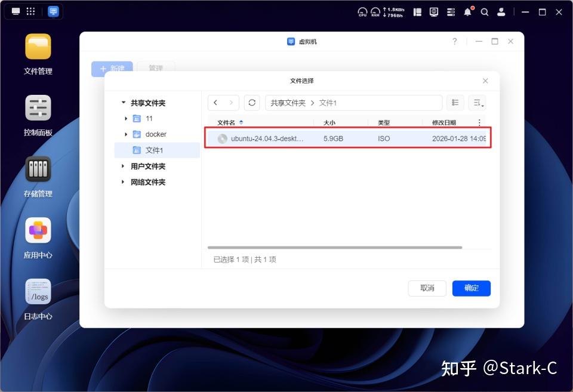The width and height of the screenshot is (573, 392).
Task: Open the apps grid launcher icon
Action: pyautogui.click(x=30, y=12)
